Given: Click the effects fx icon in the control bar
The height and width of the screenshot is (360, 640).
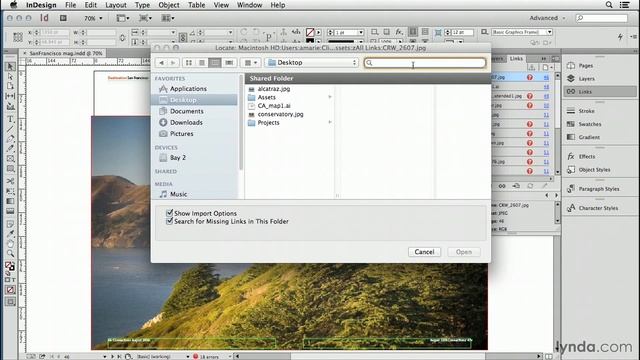Looking at the screenshot, I should (399, 32).
